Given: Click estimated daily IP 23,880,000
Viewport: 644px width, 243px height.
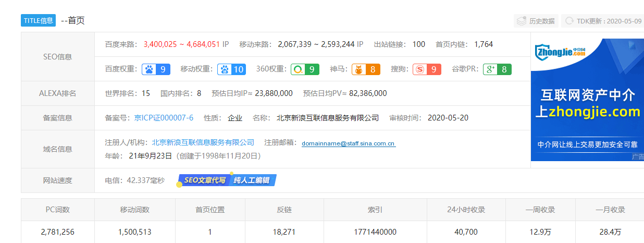Looking at the screenshot, I should click(x=274, y=93).
